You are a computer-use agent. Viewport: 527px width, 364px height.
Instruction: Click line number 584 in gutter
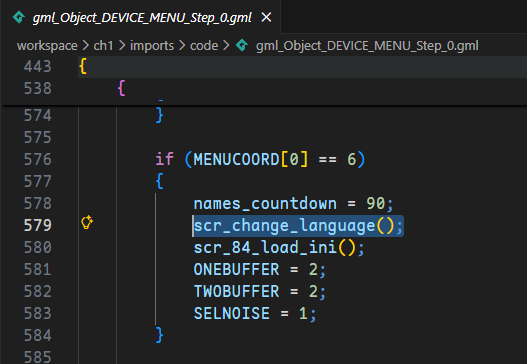click(x=38, y=335)
